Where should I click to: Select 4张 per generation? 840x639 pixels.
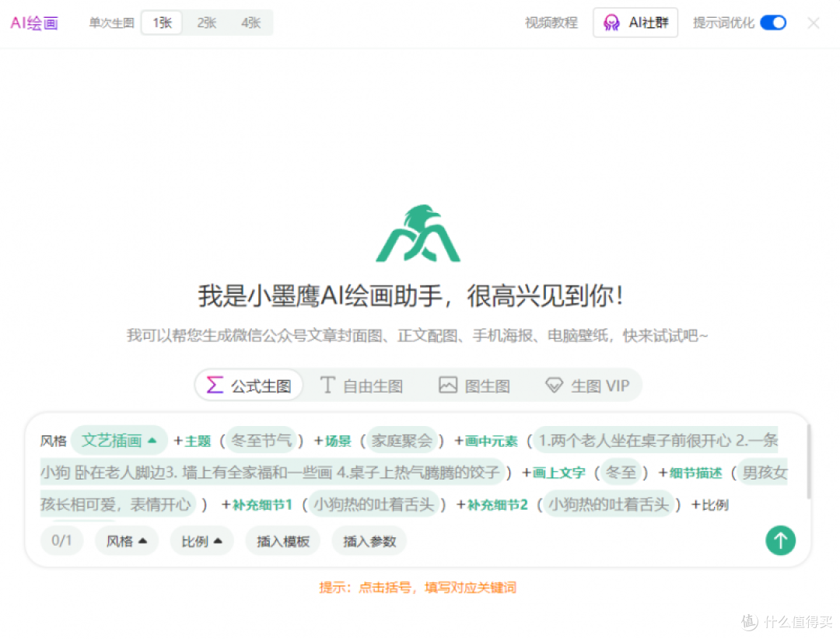point(250,23)
